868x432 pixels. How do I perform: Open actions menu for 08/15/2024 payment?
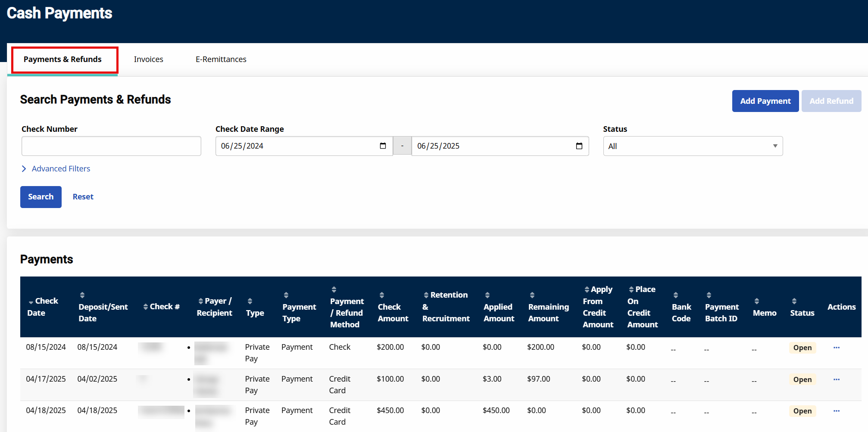[x=836, y=348]
